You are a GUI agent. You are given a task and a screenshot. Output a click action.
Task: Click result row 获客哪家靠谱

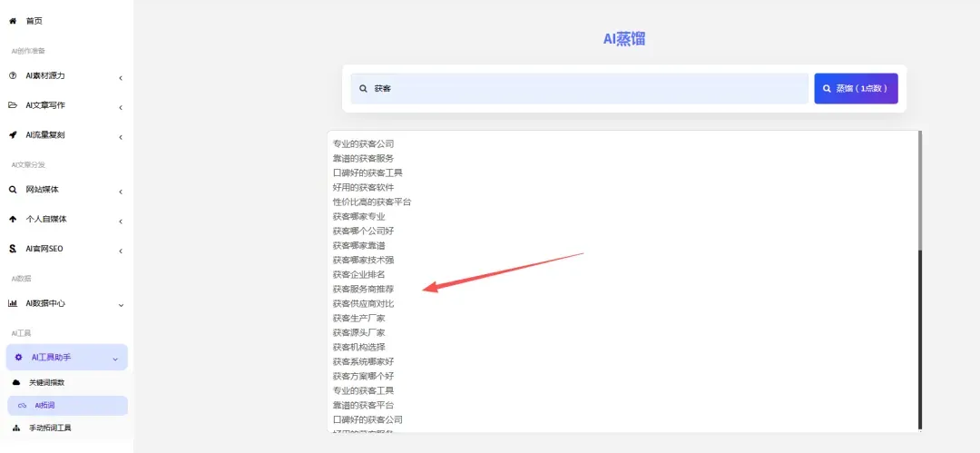point(358,245)
